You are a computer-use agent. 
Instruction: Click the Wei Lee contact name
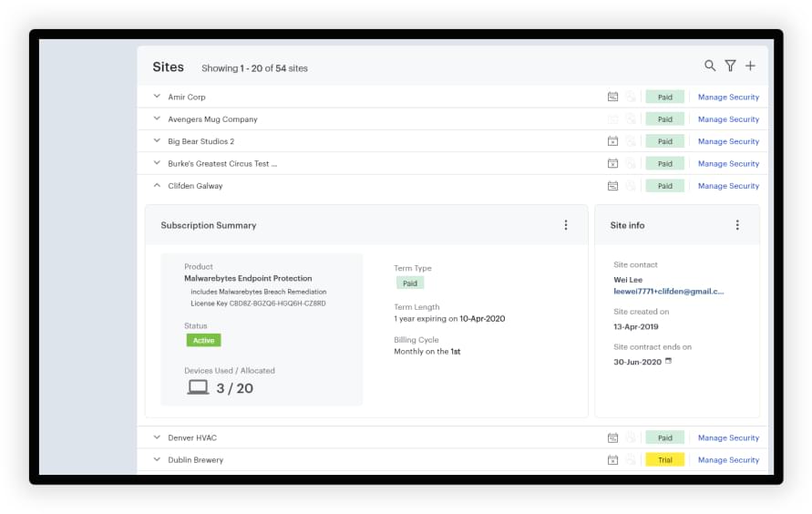628,280
